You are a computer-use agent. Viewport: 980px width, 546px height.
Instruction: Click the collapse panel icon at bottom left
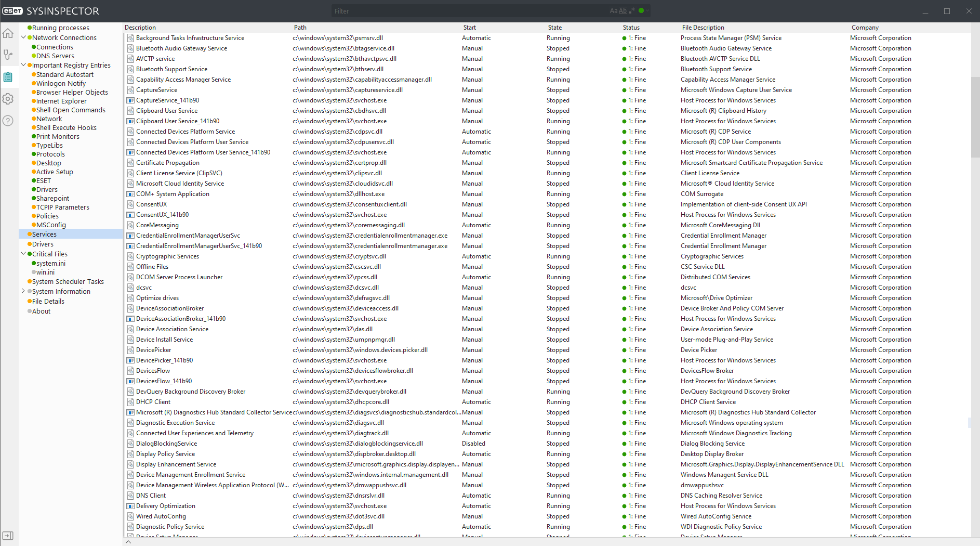pos(8,536)
